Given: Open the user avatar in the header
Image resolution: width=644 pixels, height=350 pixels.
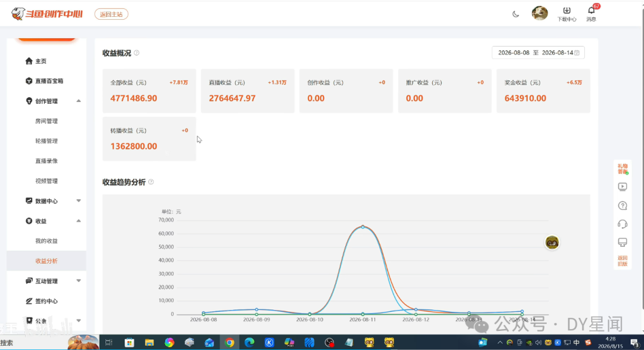Looking at the screenshot, I should (539, 13).
